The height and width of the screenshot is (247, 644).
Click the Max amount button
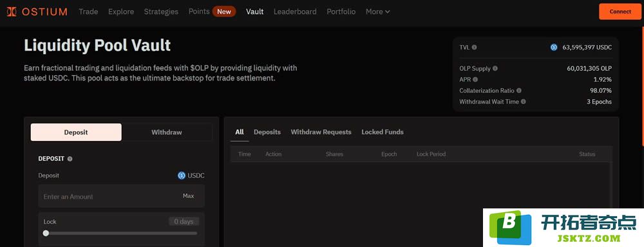[189, 196]
